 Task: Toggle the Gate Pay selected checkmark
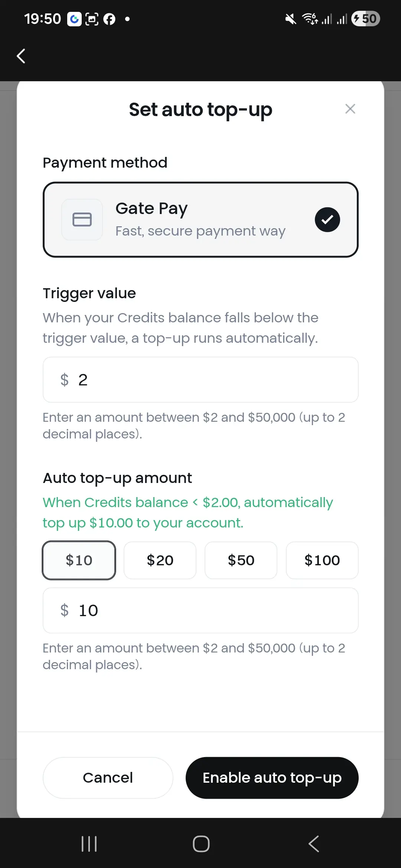point(327,220)
